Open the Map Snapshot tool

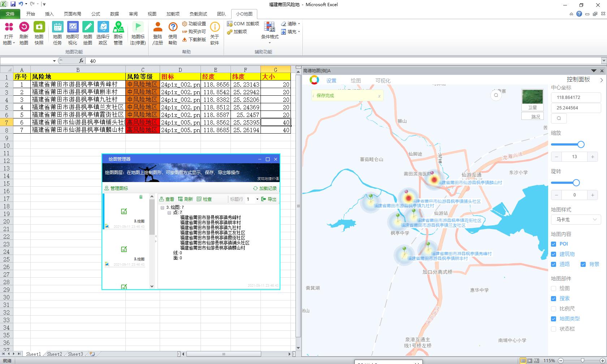click(39, 27)
